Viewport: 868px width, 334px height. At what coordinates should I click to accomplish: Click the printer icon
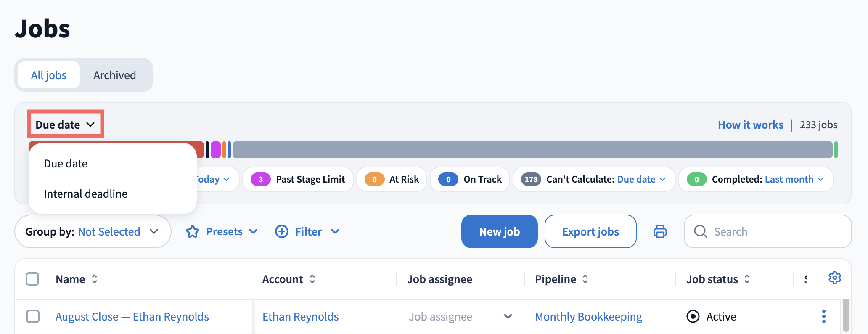tap(660, 231)
